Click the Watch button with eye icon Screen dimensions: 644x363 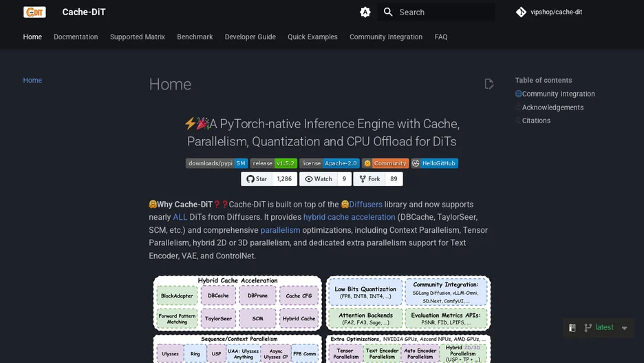pyautogui.click(x=319, y=179)
